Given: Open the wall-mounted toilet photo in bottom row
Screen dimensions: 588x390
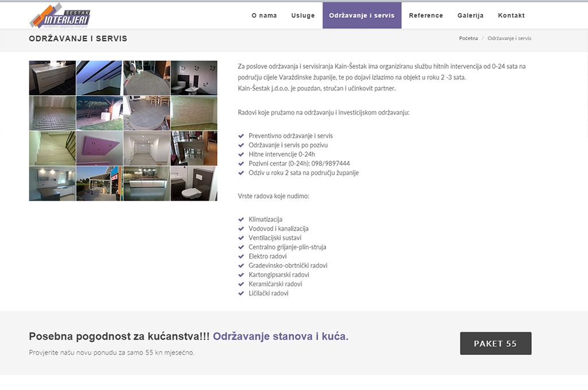Looking at the screenshot, I should point(194,184).
